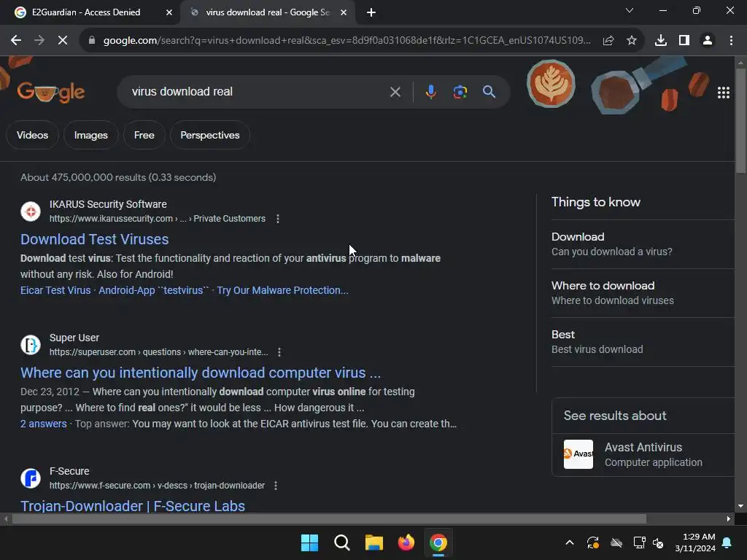Open the 2 answers link
747x560 pixels.
point(43,424)
